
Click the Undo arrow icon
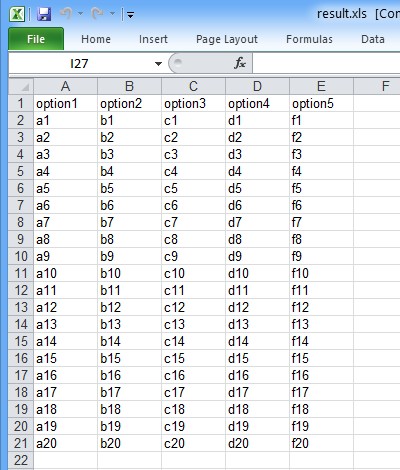[x=66, y=14]
